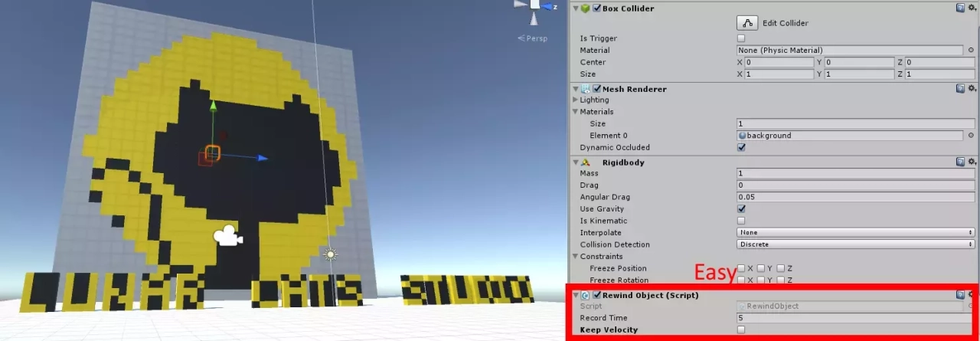Click the Rigidbody component title

pos(623,162)
